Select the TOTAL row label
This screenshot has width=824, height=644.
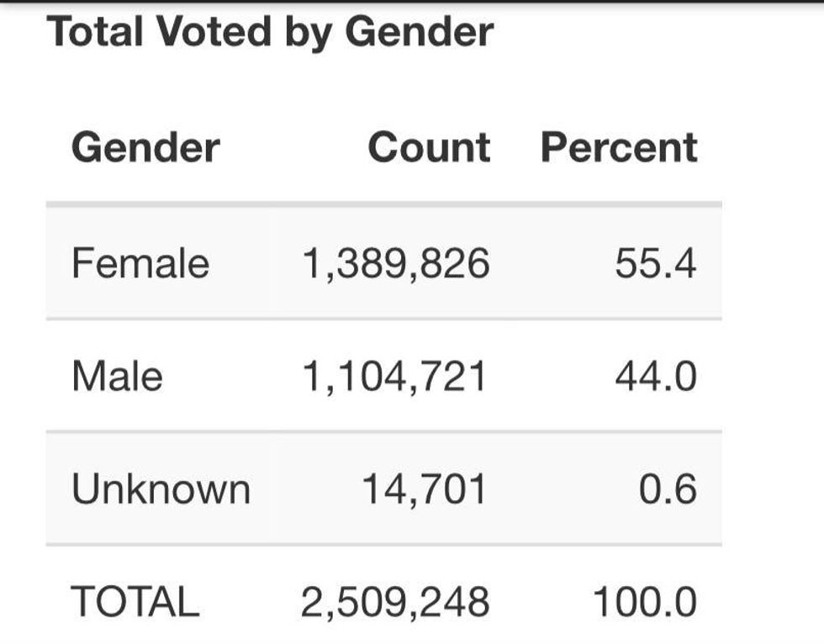[135, 601]
